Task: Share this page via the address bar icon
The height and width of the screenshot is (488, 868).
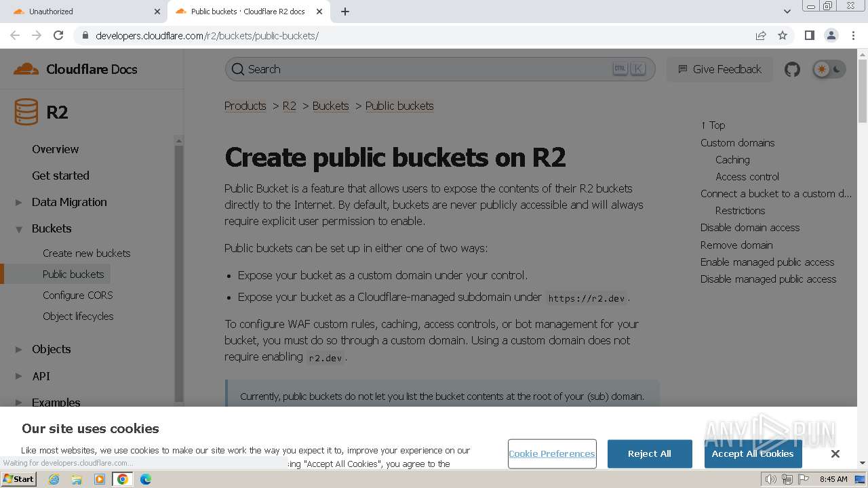Action: 761,35
